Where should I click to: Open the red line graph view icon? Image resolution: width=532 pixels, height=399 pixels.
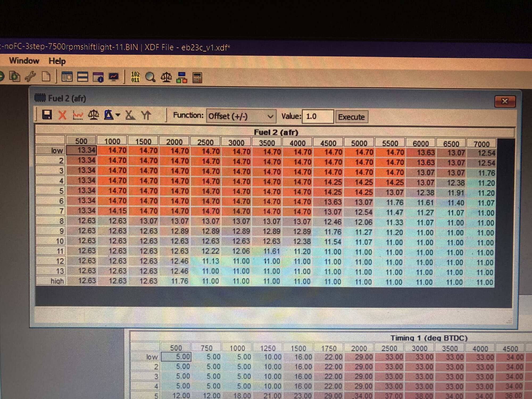(78, 115)
